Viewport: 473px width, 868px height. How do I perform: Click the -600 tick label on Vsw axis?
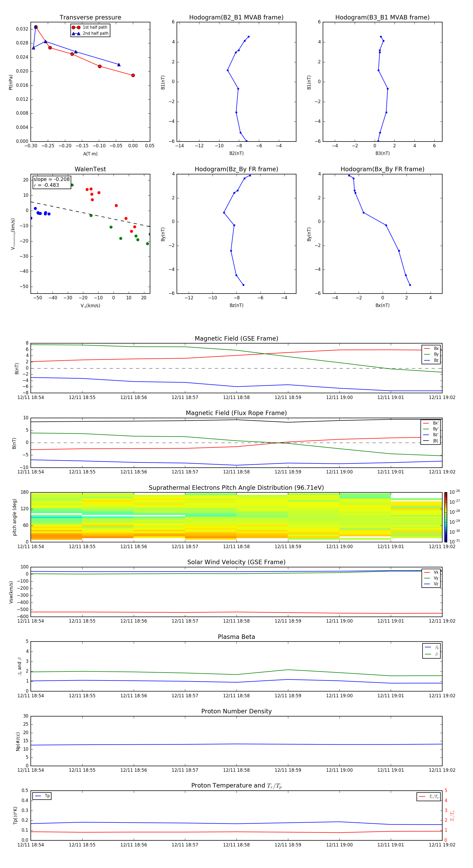[x=23, y=617]
